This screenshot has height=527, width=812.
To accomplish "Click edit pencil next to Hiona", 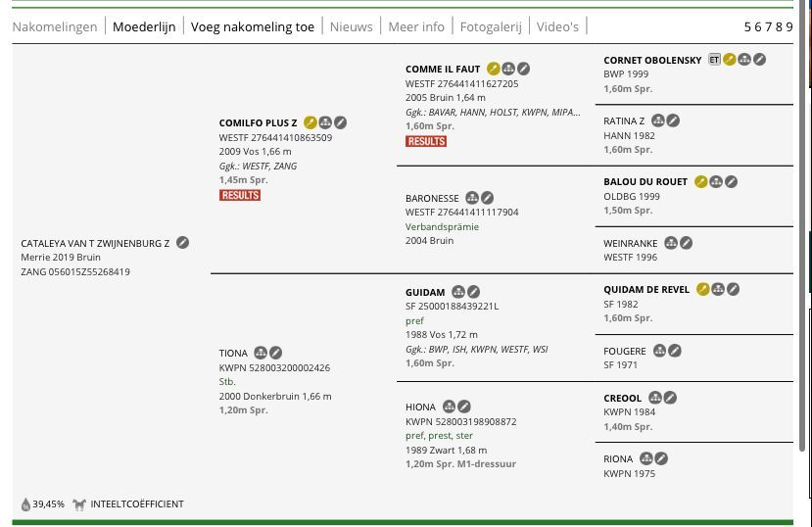I will (x=464, y=407).
